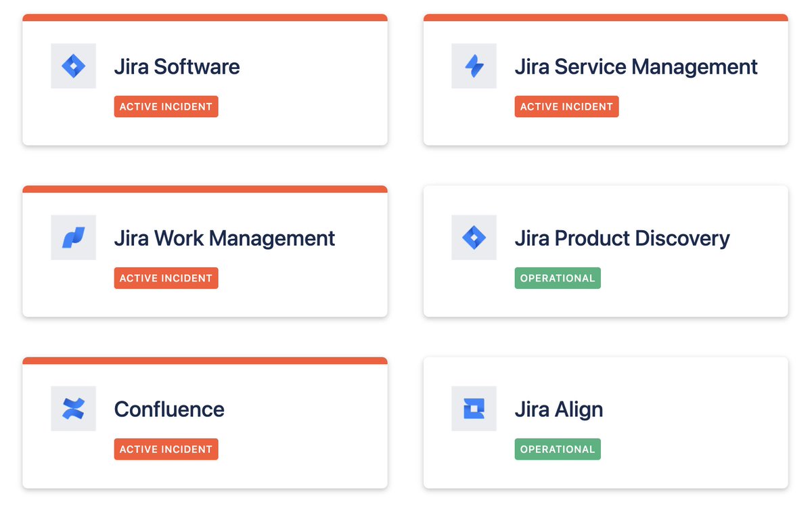Click the Jira Product Discovery diamond icon
The width and height of the screenshot is (812, 511).
(x=474, y=237)
